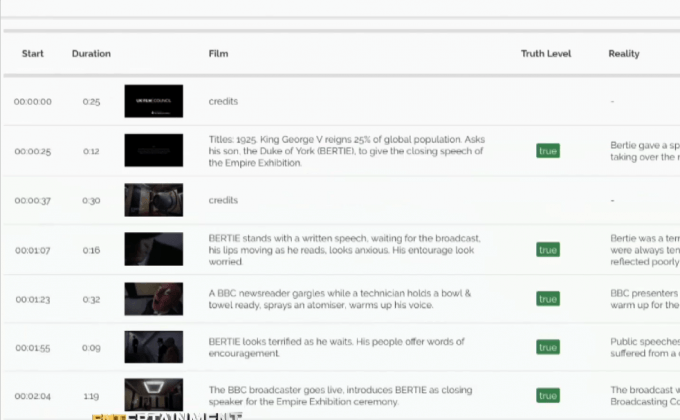Click the true badge in 00:01:07 row
This screenshot has height=420, width=680.
click(x=548, y=250)
